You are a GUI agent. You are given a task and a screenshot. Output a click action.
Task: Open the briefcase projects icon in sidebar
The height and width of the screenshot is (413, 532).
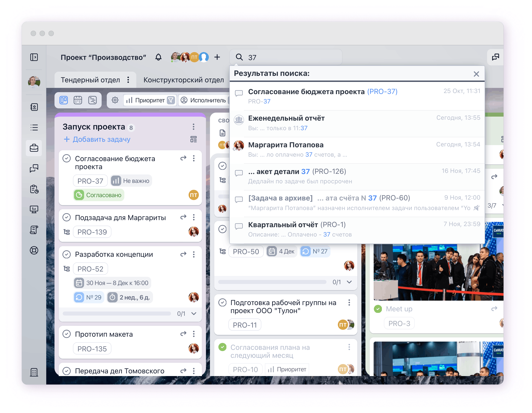[x=34, y=148]
